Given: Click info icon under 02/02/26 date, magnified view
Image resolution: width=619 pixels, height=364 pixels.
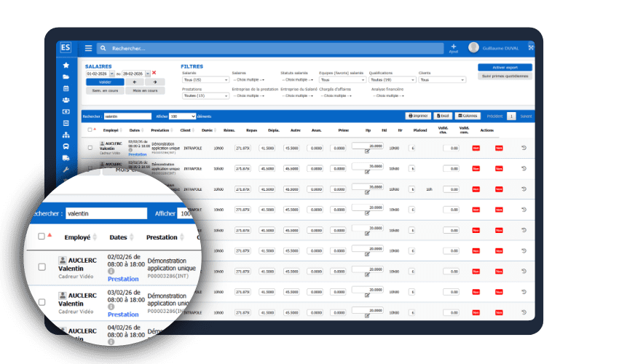Looking at the screenshot, I should [x=111, y=272].
